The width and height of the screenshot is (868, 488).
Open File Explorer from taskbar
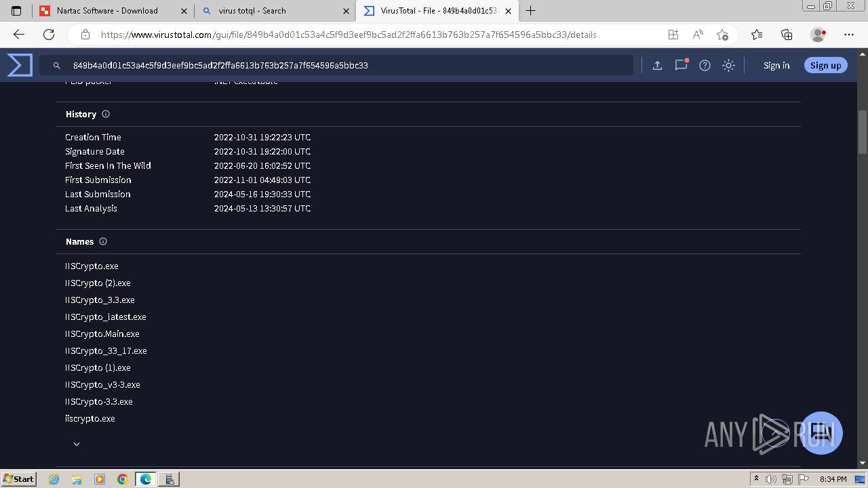point(77,479)
